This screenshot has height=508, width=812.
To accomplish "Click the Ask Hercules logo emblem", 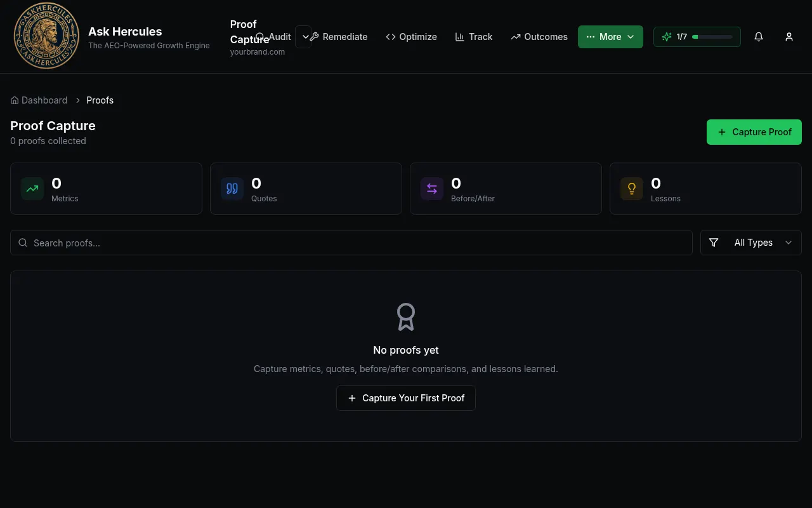I will 46,36.
